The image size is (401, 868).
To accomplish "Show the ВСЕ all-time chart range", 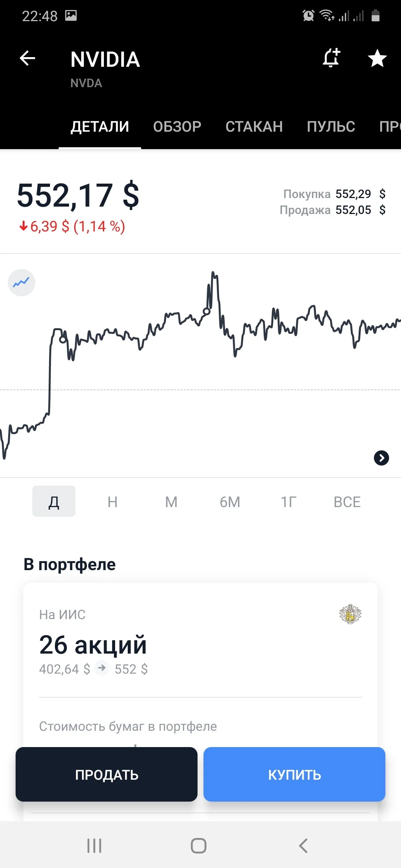I will (x=347, y=502).
